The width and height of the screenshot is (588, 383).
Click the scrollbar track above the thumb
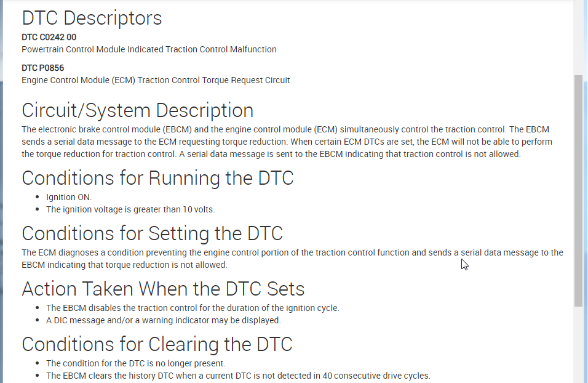(578, 37)
